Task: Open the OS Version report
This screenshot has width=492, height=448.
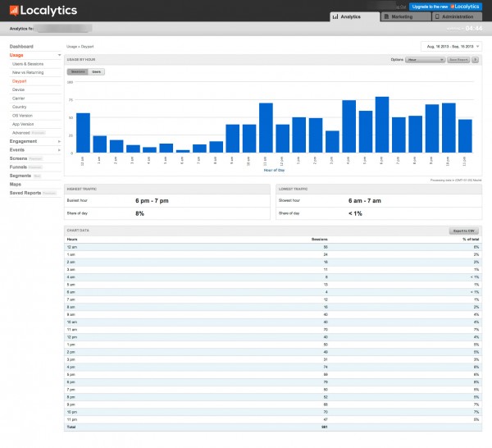Action: [x=22, y=116]
